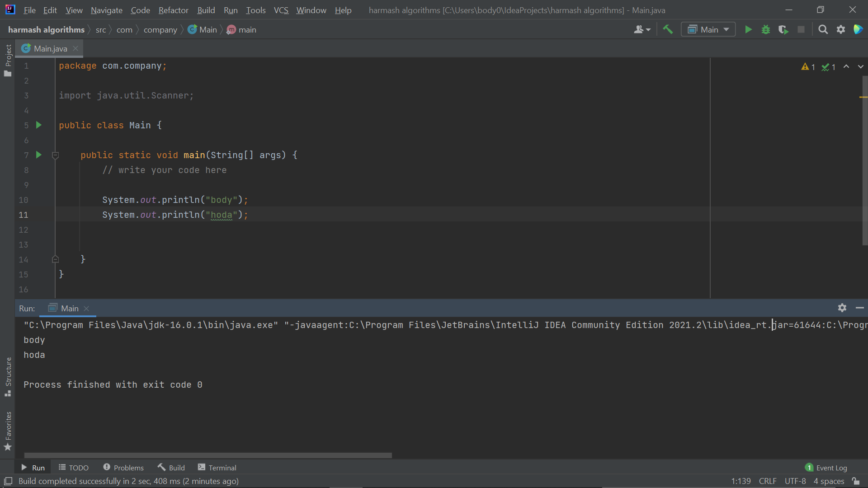Click the Stop square icon
Viewport: 868px width, 488px height.
(x=801, y=29)
